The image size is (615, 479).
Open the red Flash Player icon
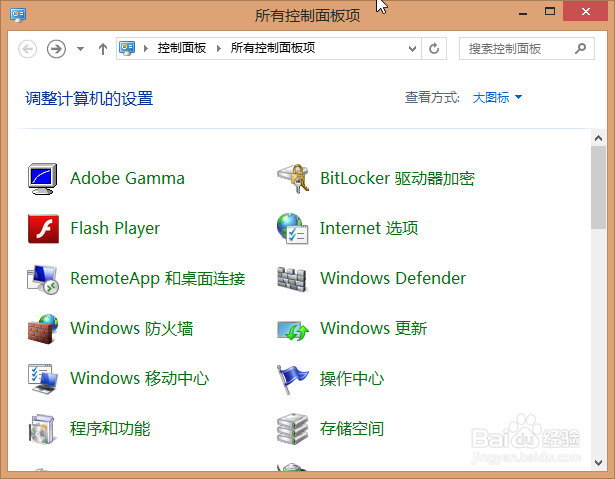(43, 229)
